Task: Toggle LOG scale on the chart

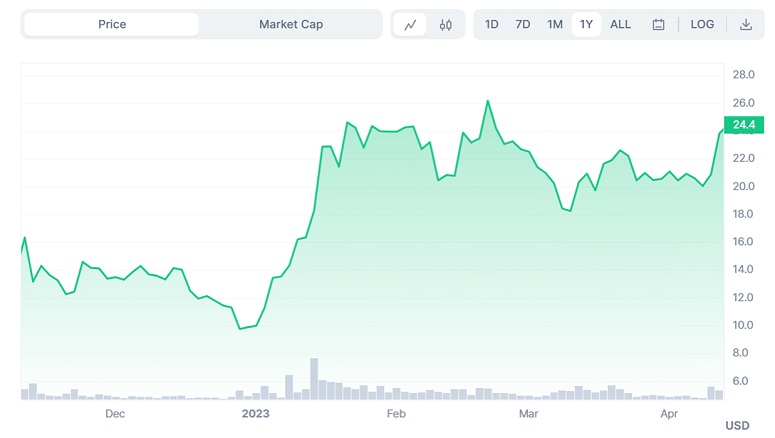Action: (702, 24)
